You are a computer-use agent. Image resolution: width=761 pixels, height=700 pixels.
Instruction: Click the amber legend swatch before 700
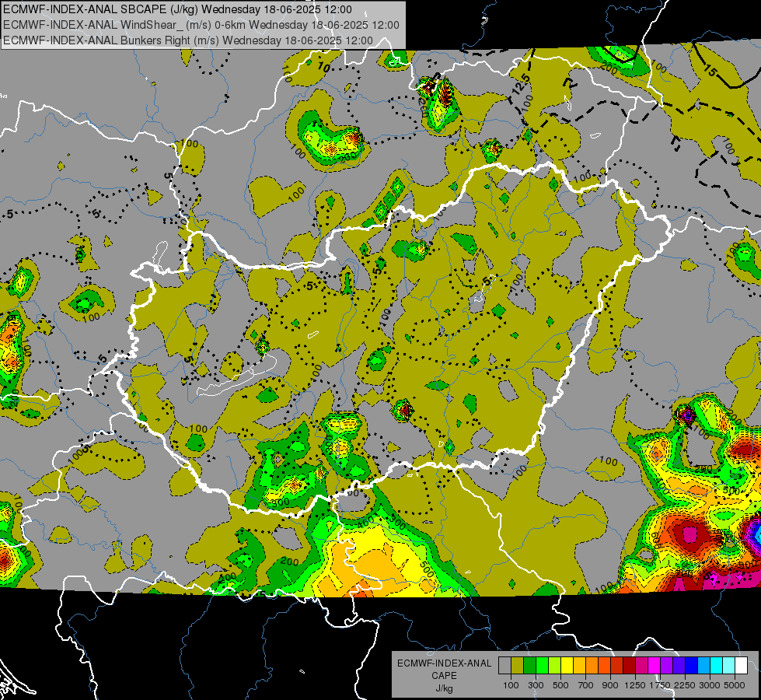[579, 665]
